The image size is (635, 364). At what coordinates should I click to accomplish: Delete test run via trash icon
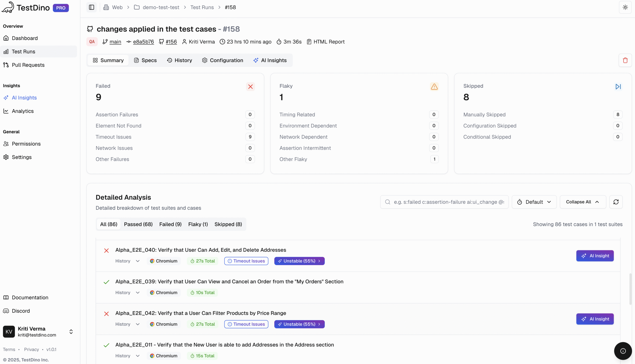625,60
